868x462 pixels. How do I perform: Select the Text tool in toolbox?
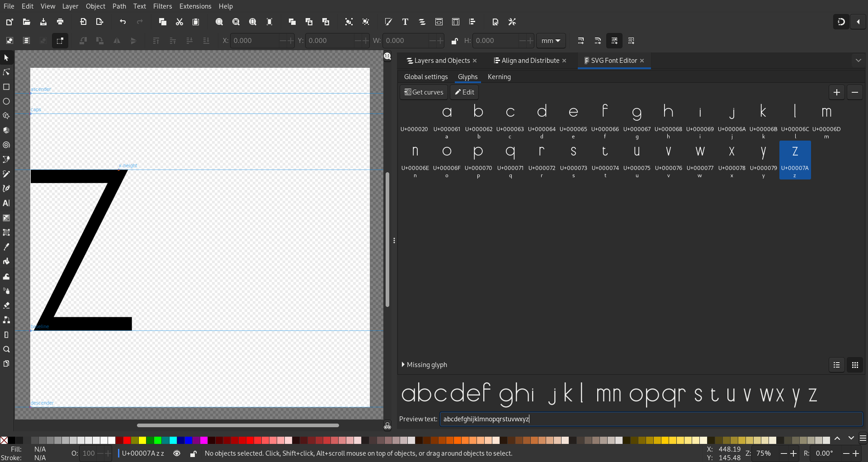click(x=6, y=203)
